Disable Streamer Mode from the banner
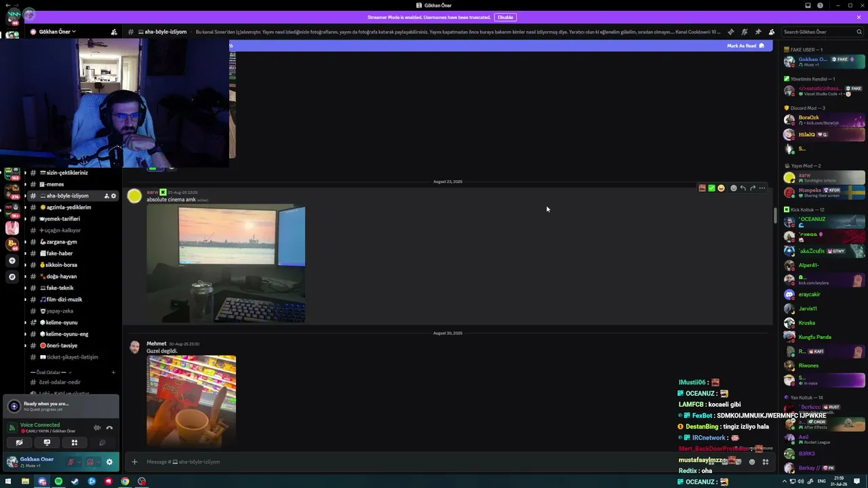This screenshot has height=488, width=868. click(x=505, y=17)
